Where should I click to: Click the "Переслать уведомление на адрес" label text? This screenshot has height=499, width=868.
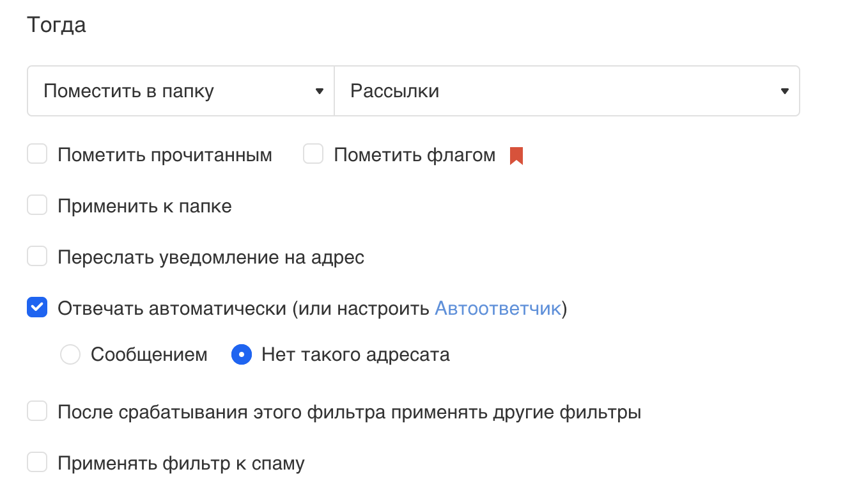pyautogui.click(x=211, y=258)
